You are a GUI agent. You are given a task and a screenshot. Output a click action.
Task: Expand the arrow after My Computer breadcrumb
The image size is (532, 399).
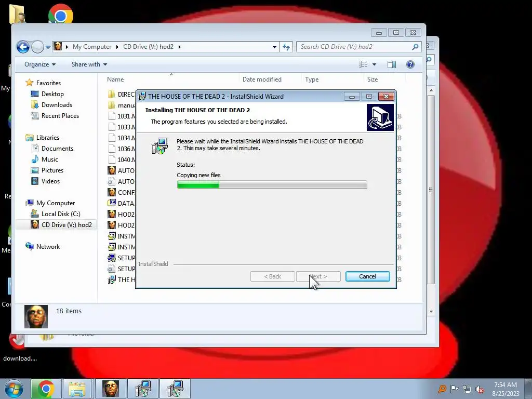click(x=117, y=47)
